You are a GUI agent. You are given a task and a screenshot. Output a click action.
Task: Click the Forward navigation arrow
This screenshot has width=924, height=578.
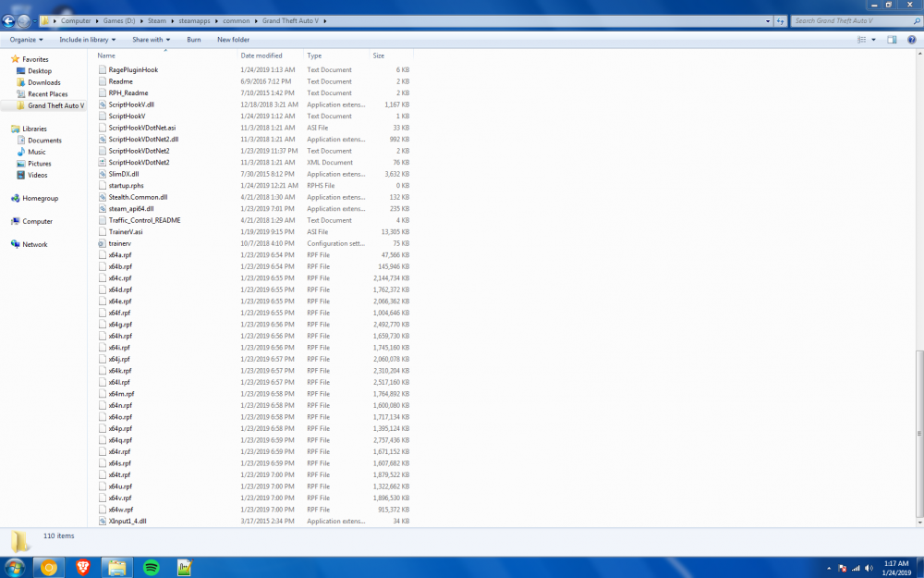pyautogui.click(x=24, y=21)
